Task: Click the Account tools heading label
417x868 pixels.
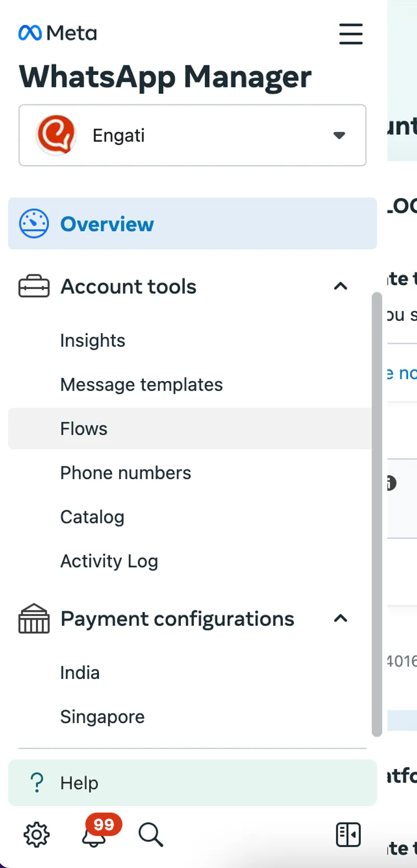Action: coord(128,286)
